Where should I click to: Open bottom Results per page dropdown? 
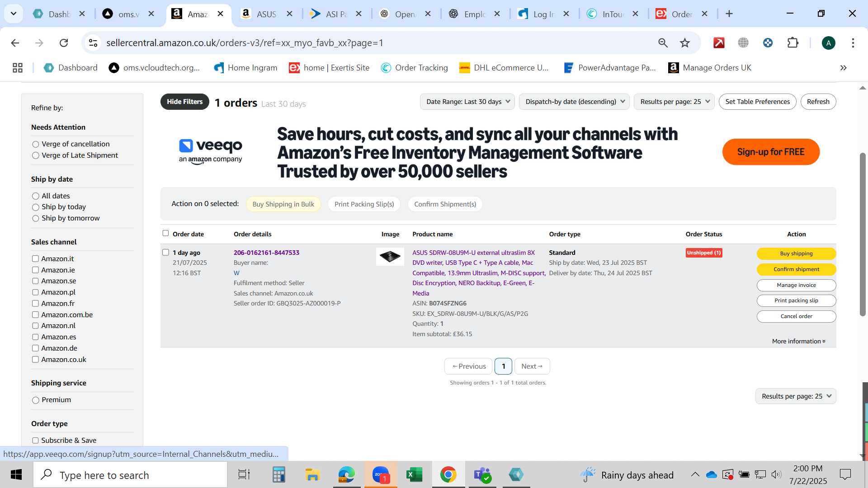pos(796,396)
